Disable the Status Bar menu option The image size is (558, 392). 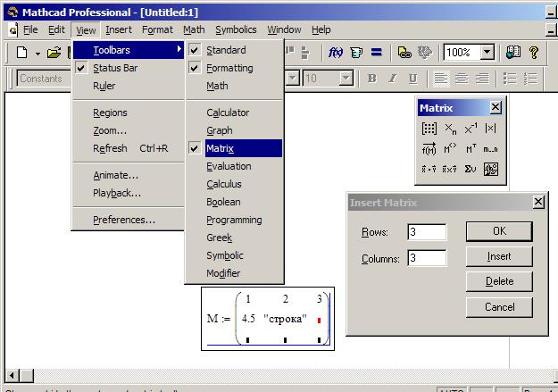(x=114, y=68)
